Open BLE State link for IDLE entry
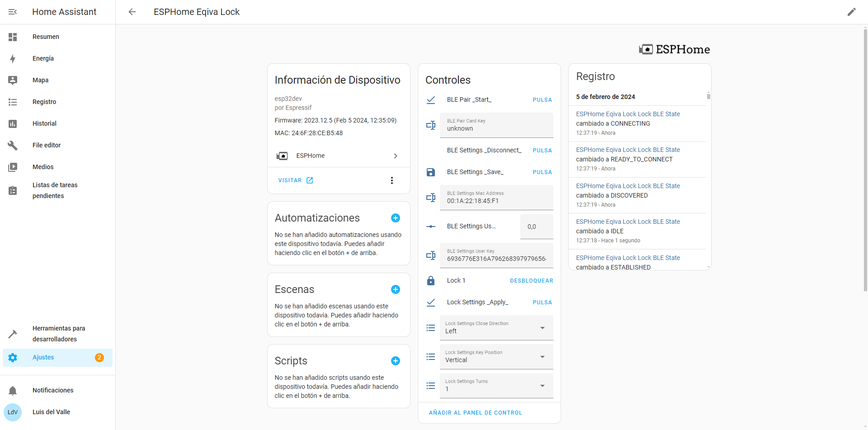 pyautogui.click(x=628, y=222)
